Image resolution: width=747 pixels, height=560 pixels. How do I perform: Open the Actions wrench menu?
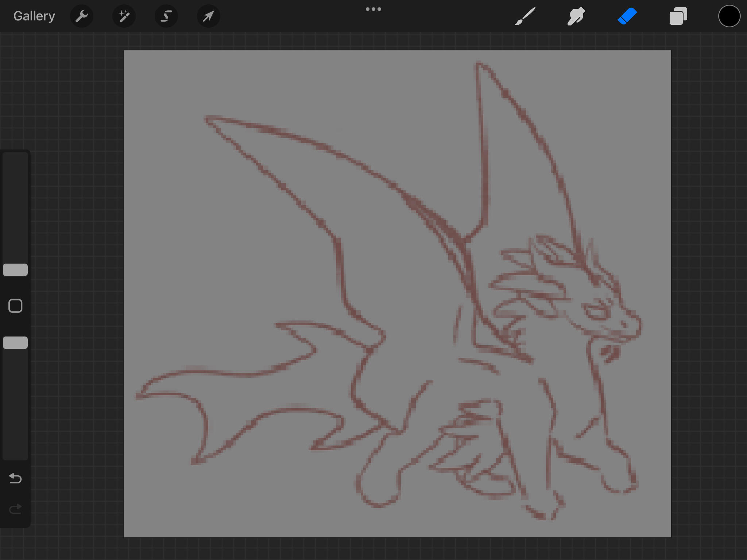pos(82,16)
